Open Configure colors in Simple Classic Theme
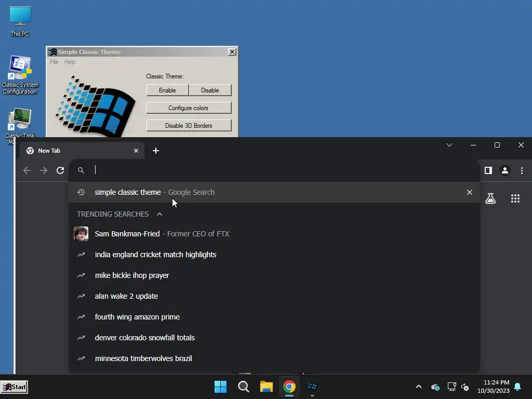 pos(189,108)
